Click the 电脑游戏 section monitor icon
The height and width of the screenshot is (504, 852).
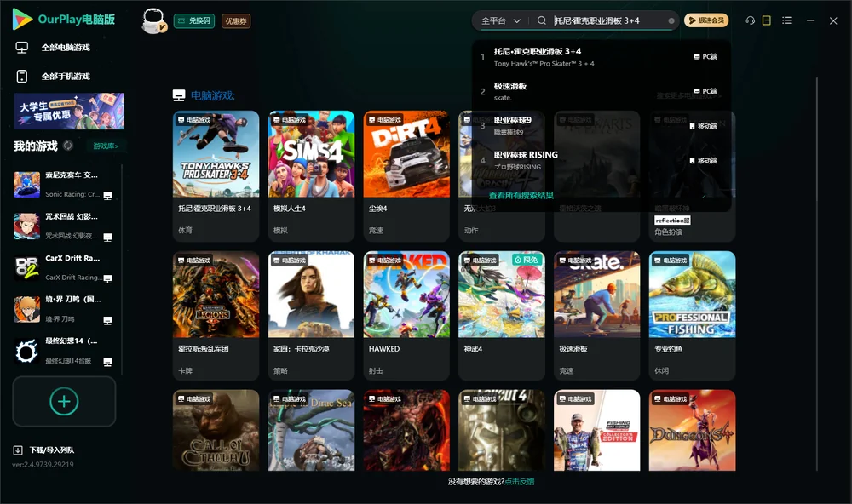179,95
